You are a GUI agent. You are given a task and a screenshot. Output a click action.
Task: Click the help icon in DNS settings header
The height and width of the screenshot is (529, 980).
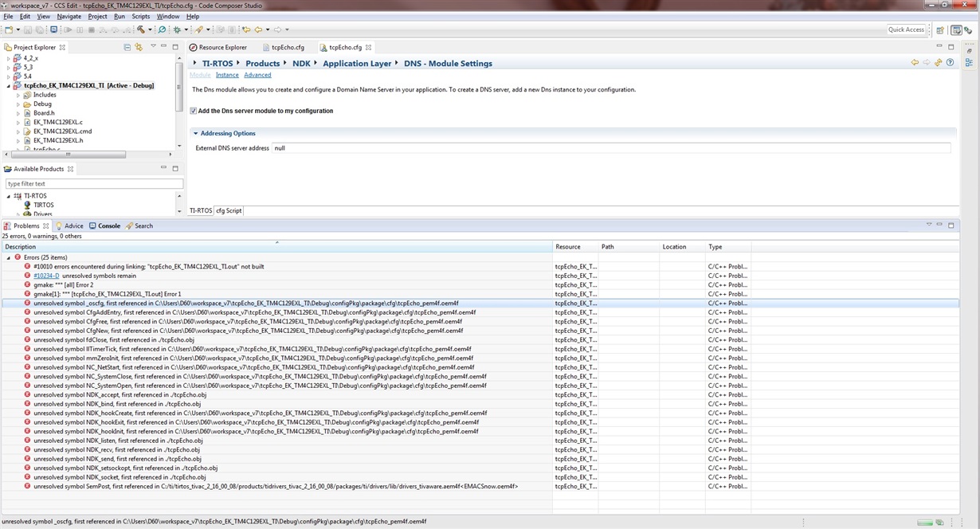(950, 63)
